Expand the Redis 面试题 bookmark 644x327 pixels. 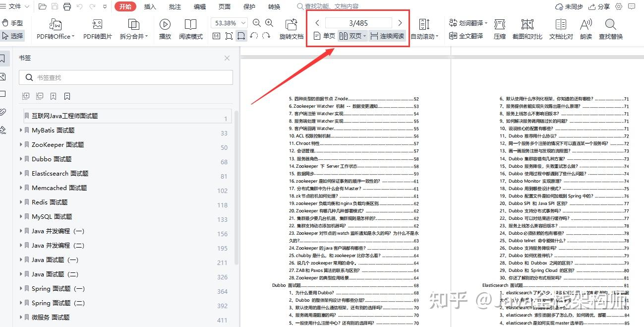tap(21, 202)
